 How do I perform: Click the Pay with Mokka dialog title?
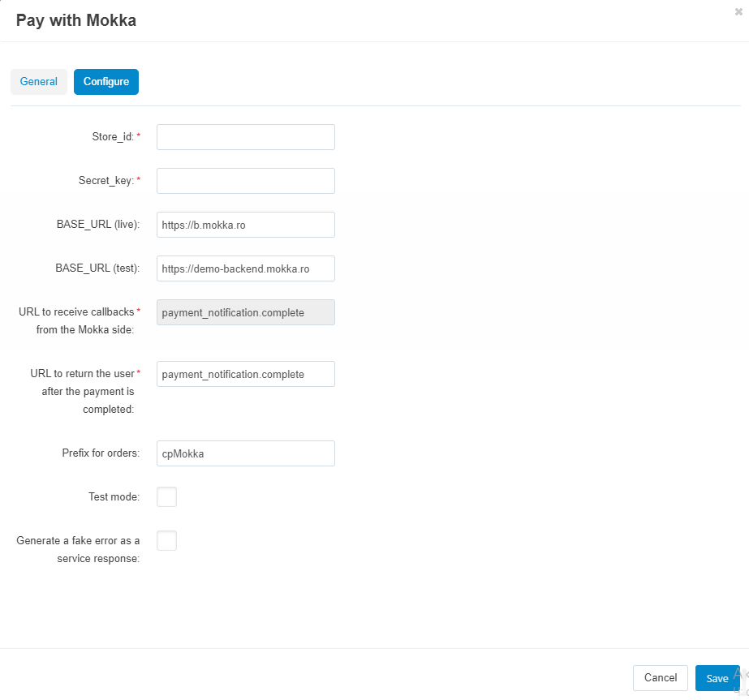[76, 20]
